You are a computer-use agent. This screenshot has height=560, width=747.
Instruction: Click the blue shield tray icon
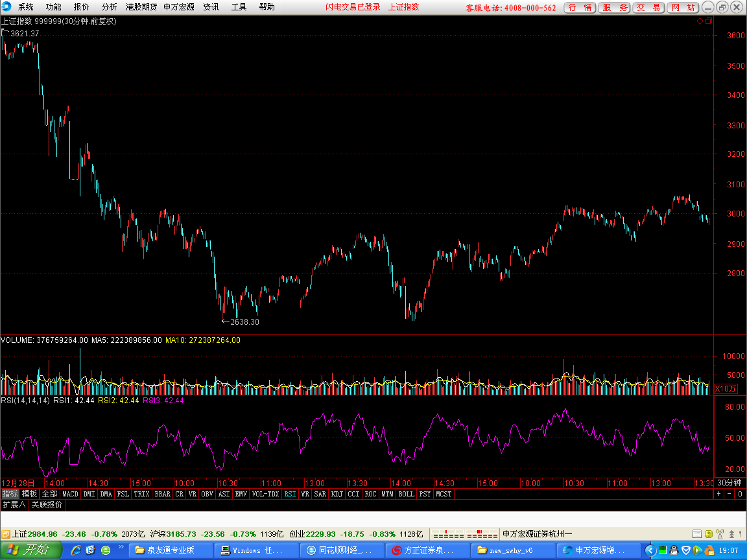(685, 550)
